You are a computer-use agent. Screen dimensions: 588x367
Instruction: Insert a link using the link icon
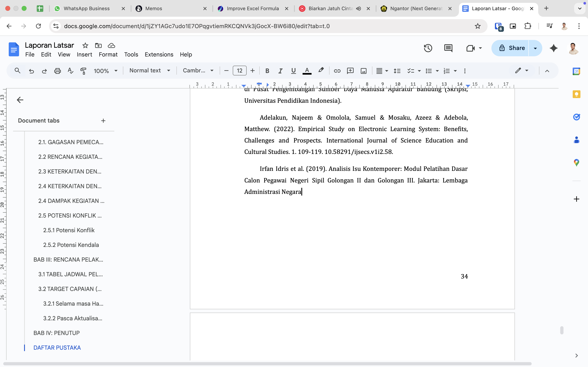coord(337,71)
